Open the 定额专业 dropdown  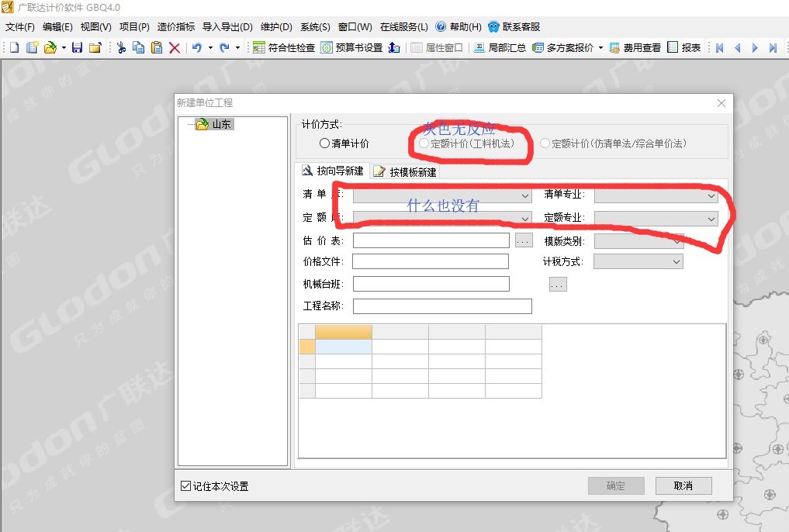(x=656, y=218)
